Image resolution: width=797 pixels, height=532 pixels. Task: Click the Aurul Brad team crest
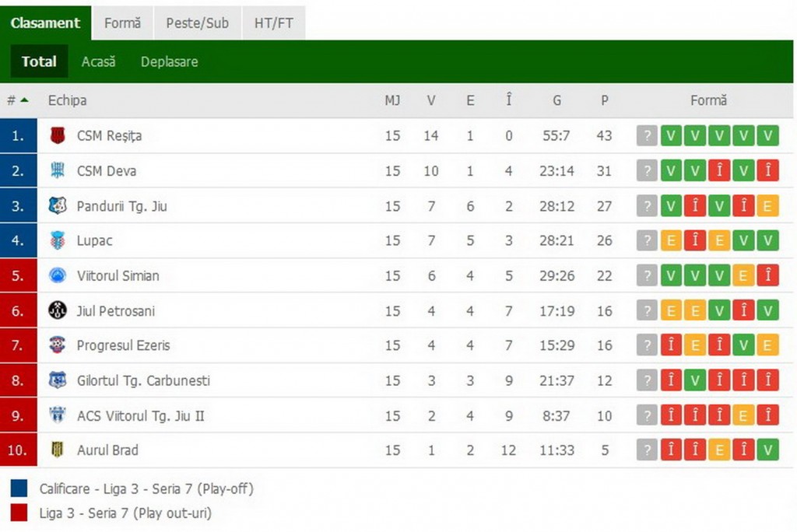pos(58,450)
